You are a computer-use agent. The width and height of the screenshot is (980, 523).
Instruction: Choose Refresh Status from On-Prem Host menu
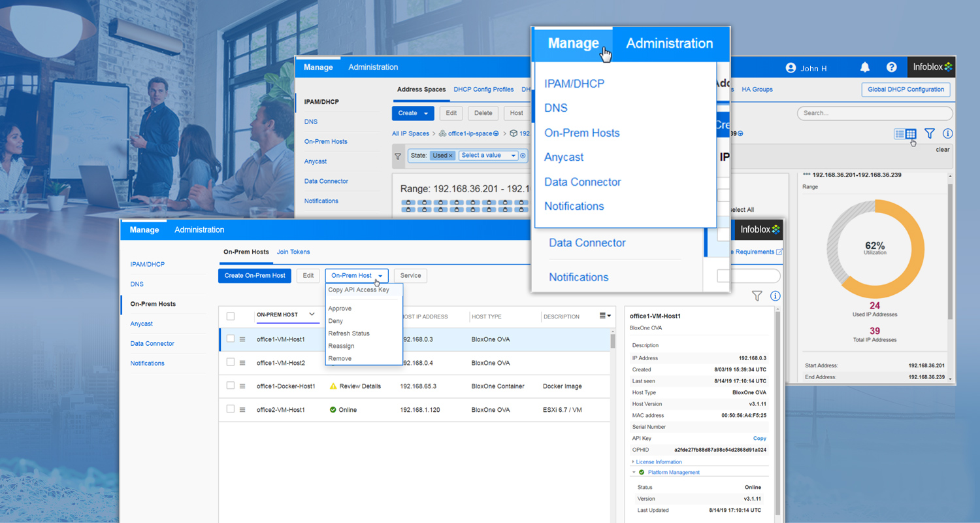click(349, 333)
